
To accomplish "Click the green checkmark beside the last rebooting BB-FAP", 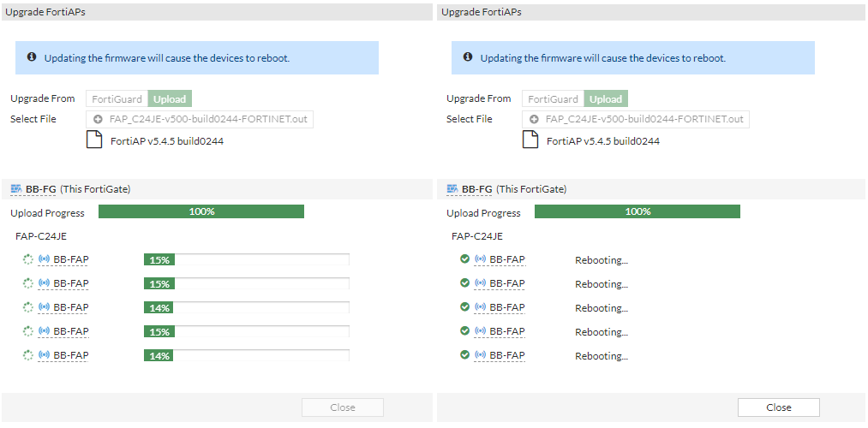I will pyautogui.click(x=465, y=354).
